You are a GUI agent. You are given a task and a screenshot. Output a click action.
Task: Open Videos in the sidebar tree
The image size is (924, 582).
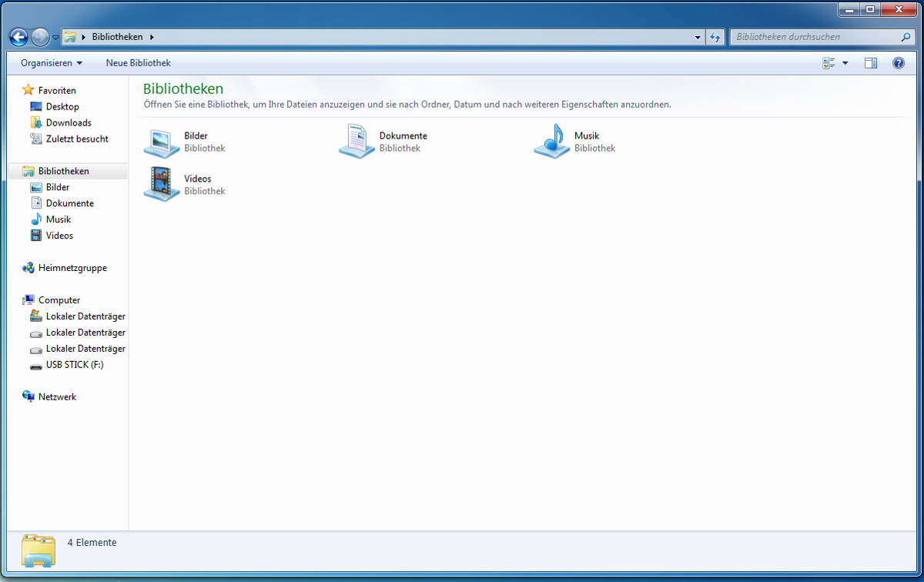(59, 236)
